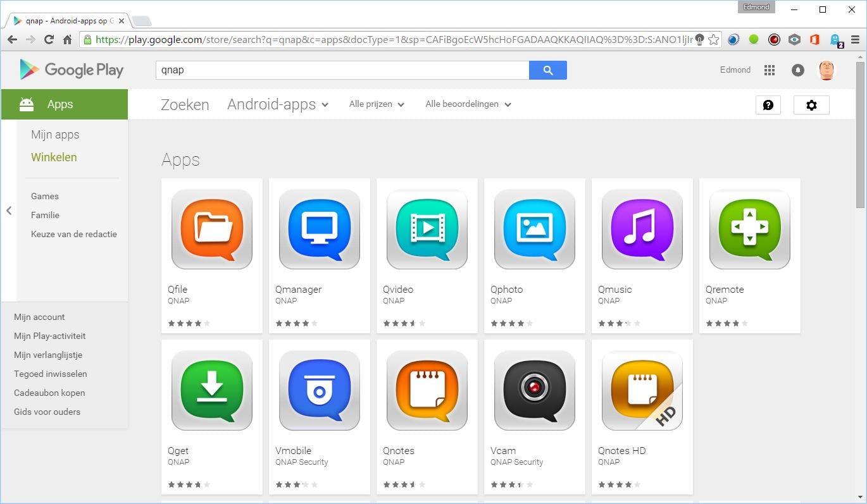Bookmark this page with the star
This screenshot has height=504, width=867.
(714, 40)
